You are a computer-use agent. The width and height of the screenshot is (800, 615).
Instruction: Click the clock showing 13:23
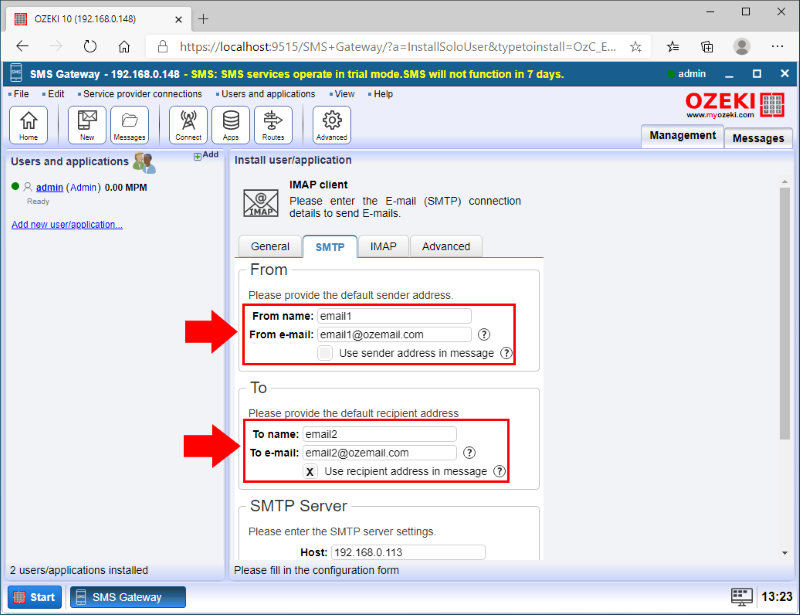[x=777, y=597]
